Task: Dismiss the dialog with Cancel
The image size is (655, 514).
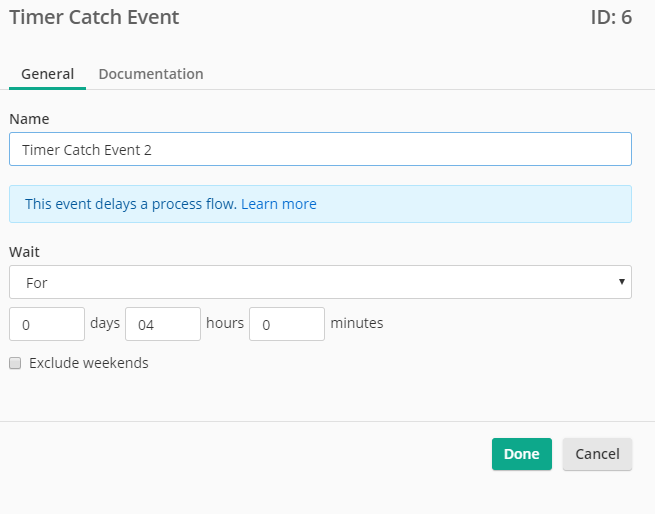Action: pyautogui.click(x=597, y=454)
